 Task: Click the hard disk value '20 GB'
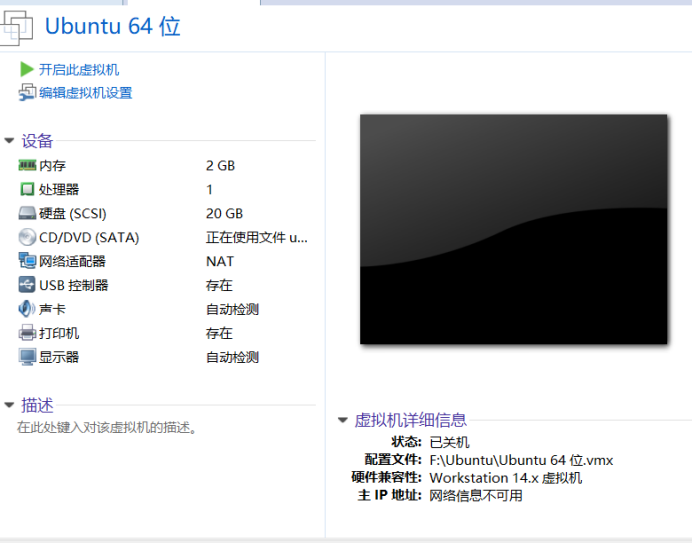click(224, 214)
